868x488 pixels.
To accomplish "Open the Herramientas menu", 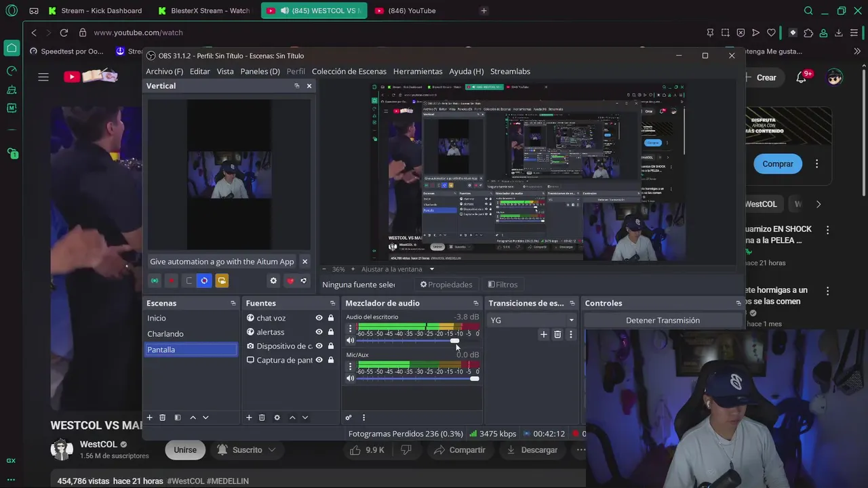I will [x=418, y=71].
